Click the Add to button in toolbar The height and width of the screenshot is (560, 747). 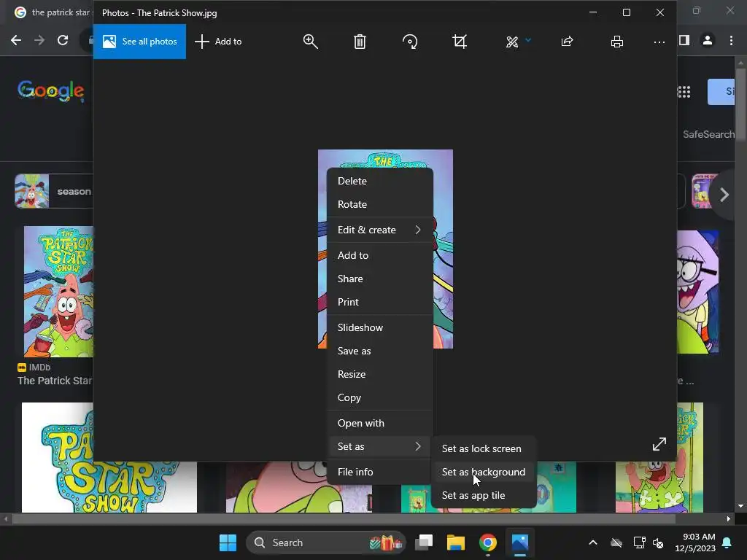pyautogui.click(x=218, y=42)
